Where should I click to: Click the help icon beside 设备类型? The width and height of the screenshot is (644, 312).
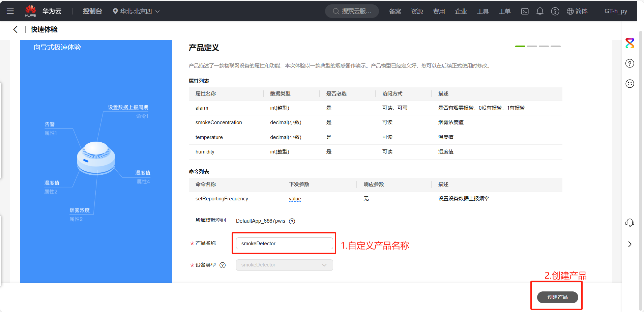click(223, 265)
